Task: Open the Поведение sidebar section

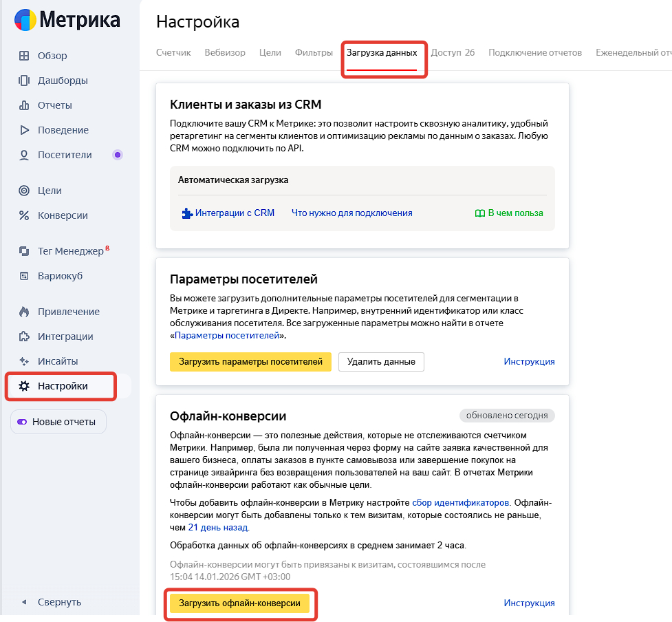Action: [x=63, y=130]
